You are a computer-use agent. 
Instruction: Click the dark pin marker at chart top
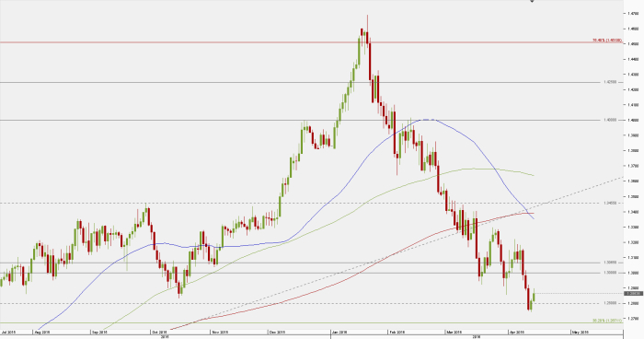tap(532, 1)
